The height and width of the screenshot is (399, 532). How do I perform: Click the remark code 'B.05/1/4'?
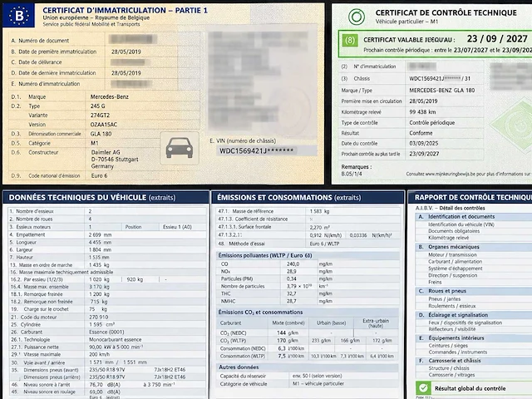(x=352, y=174)
